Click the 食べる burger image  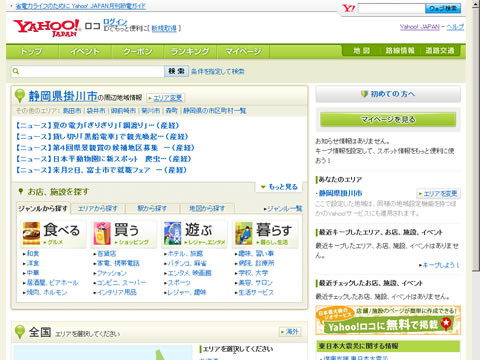click(x=31, y=233)
